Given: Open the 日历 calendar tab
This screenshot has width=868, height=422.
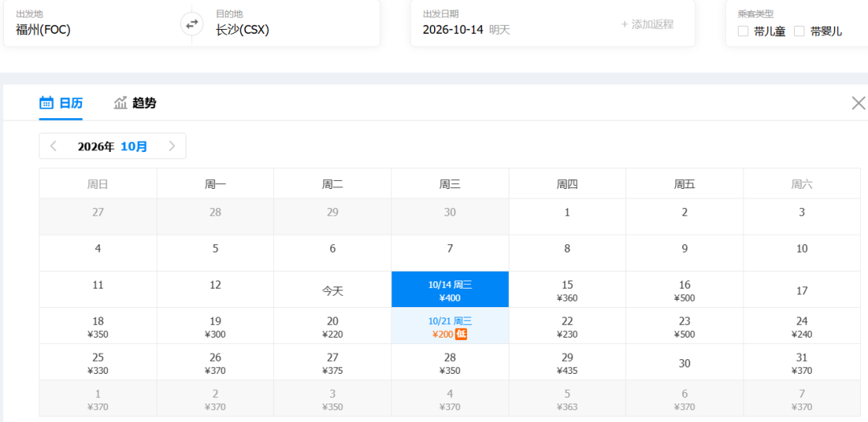Looking at the screenshot, I should click(61, 103).
